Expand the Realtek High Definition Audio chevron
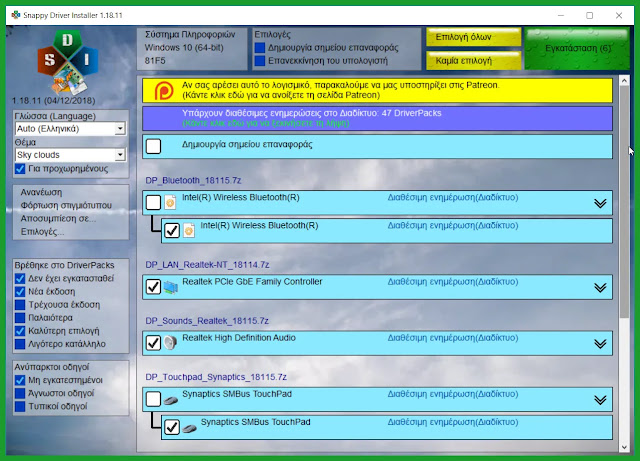This screenshot has width=640, height=461. pyautogui.click(x=600, y=344)
